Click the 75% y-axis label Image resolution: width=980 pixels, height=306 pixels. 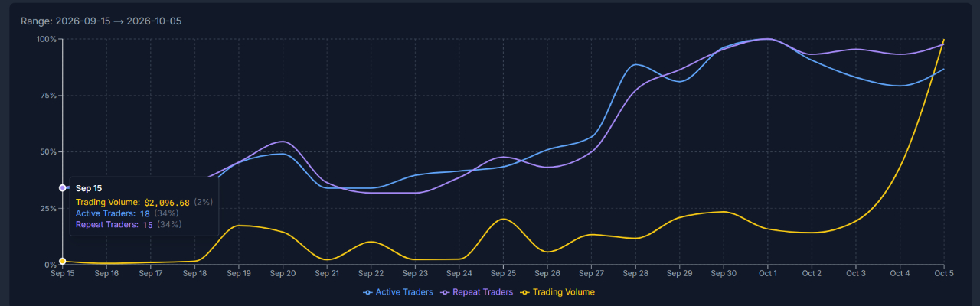pos(48,96)
